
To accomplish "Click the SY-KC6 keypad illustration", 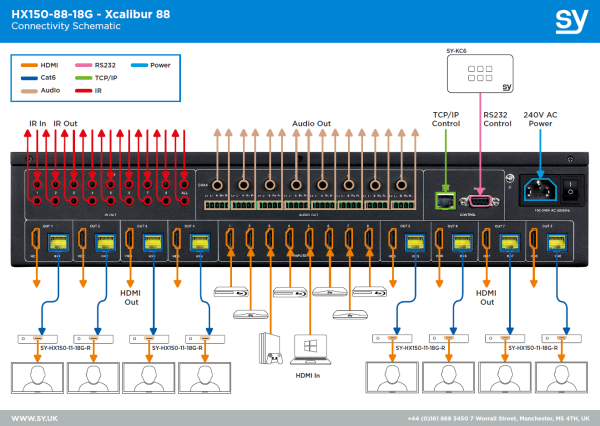I will point(480,73).
